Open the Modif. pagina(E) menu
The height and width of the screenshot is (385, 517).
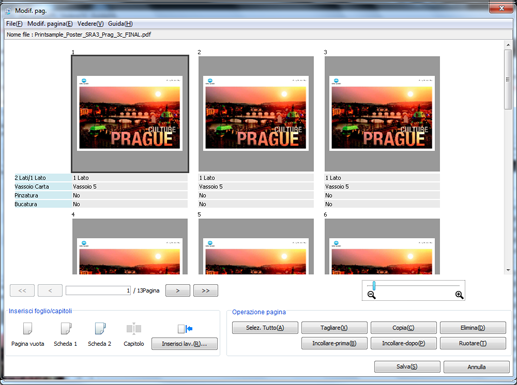tap(50, 24)
